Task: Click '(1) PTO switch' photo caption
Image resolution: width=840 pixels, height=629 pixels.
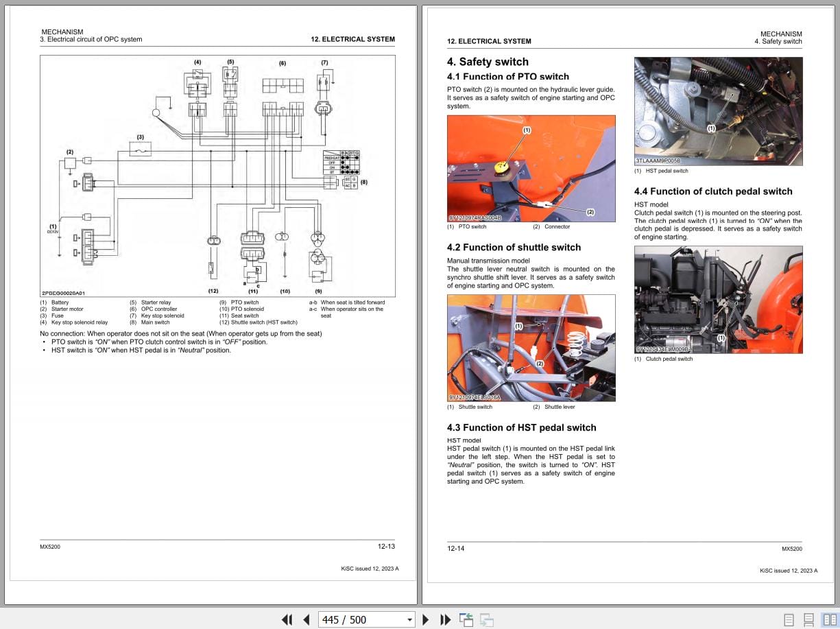Action: (x=467, y=227)
